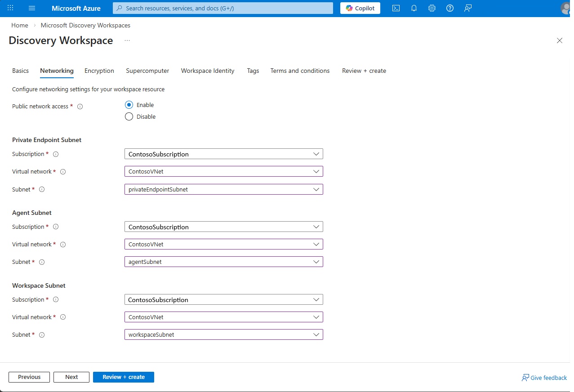The image size is (574, 392).
Task: Open Private Endpoint Subscription dropdown
Action: tap(224, 154)
